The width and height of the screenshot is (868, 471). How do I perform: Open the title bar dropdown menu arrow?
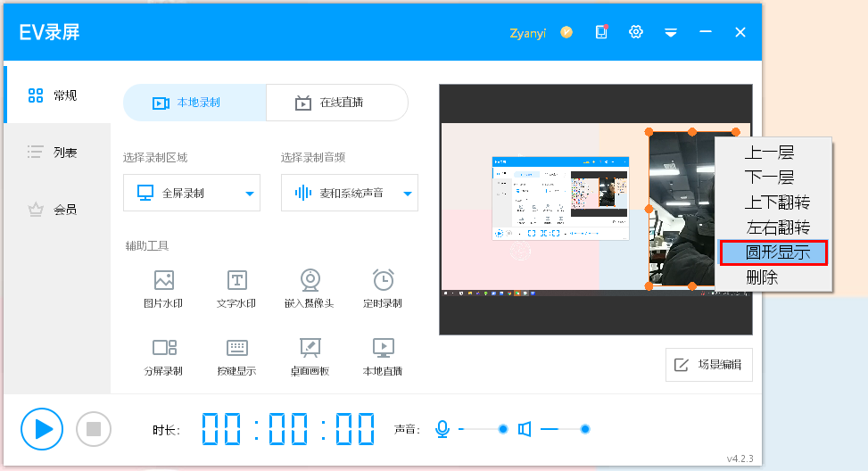coord(671,33)
